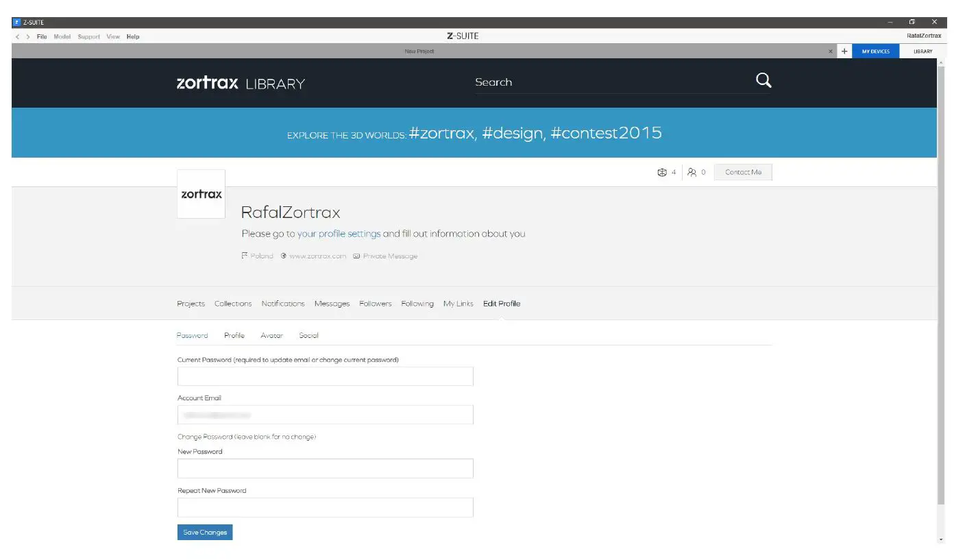Click the envelope icon for Private Message

point(356,256)
